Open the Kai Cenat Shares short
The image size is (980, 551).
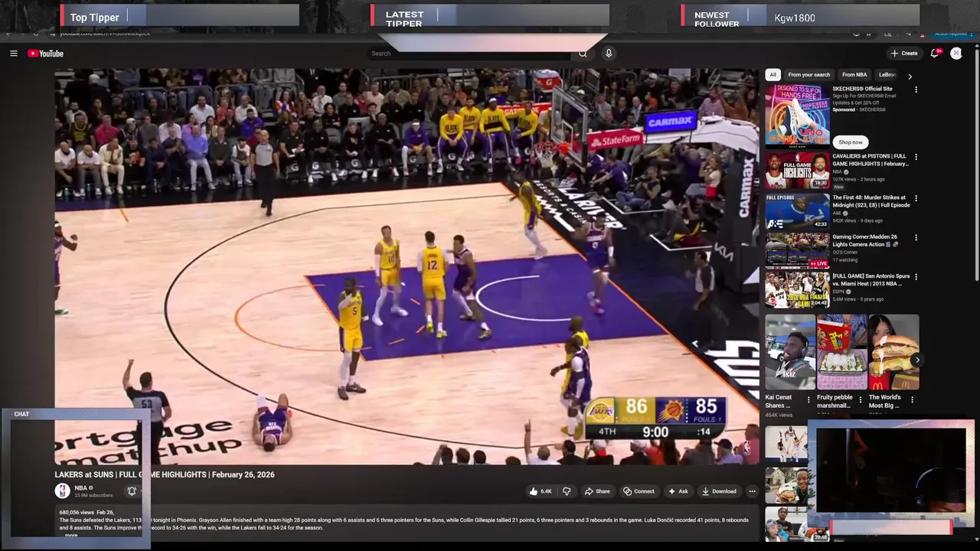[789, 352]
